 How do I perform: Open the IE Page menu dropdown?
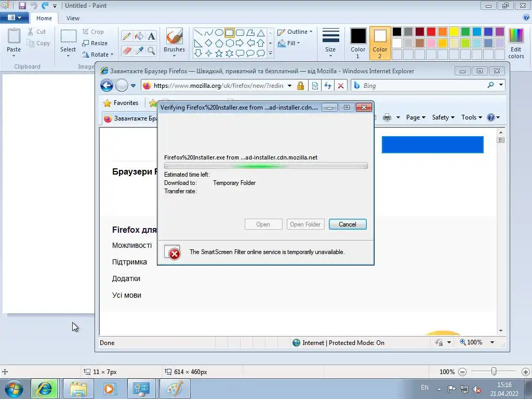416,117
